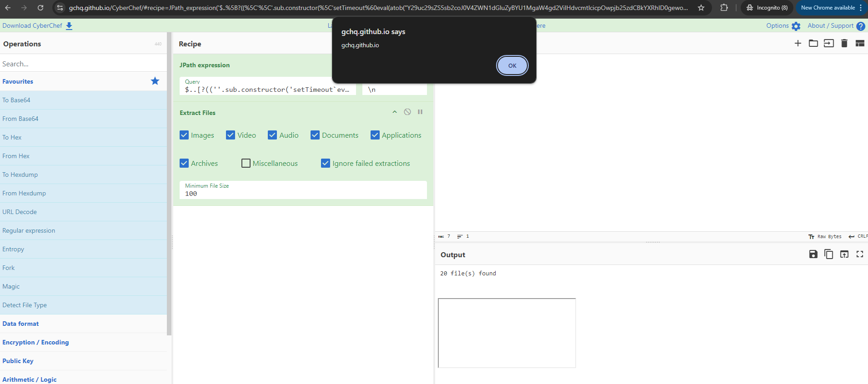Select the From Hexdump operation
This screenshot has height=384, width=868.
click(83, 193)
